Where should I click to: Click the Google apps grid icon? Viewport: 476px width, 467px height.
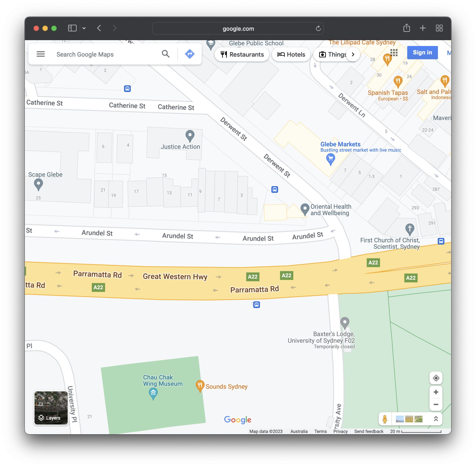(x=394, y=53)
